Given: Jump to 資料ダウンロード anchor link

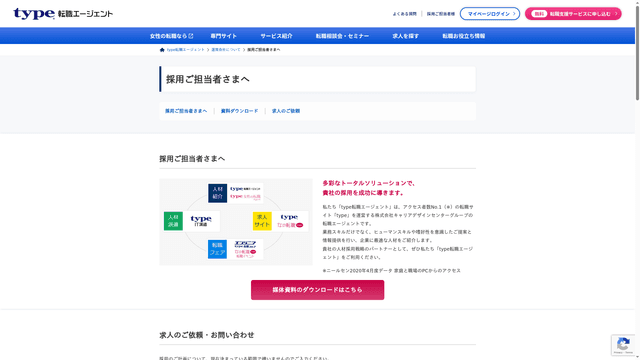Looking at the screenshot, I should (240, 111).
